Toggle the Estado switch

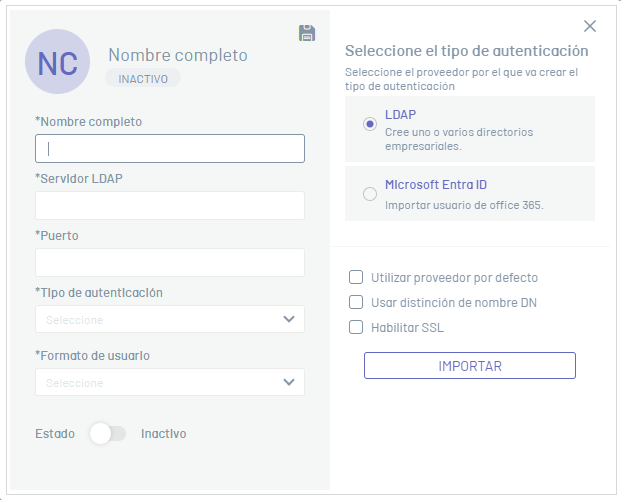coord(108,434)
